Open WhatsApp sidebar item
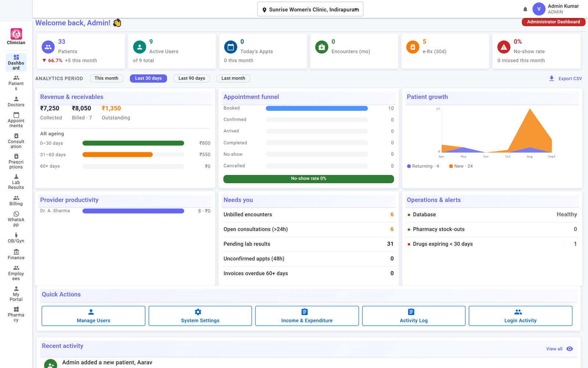 point(16,219)
